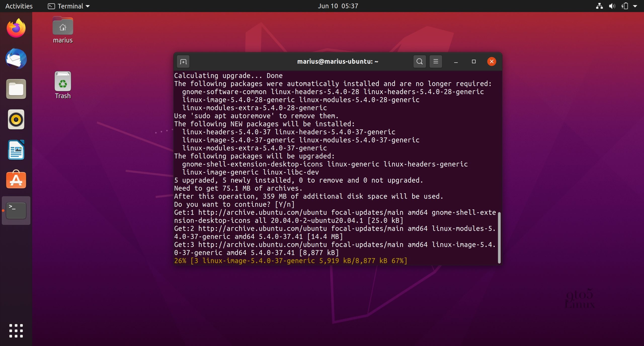644x346 pixels.
Task: Click the terminal vertical scrollbar
Action: (499, 238)
